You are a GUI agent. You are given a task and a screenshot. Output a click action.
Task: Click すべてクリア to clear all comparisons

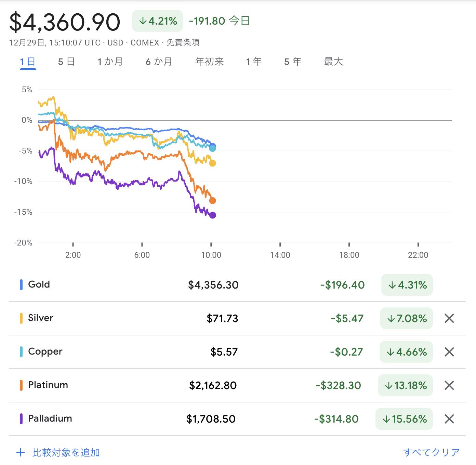click(x=432, y=453)
